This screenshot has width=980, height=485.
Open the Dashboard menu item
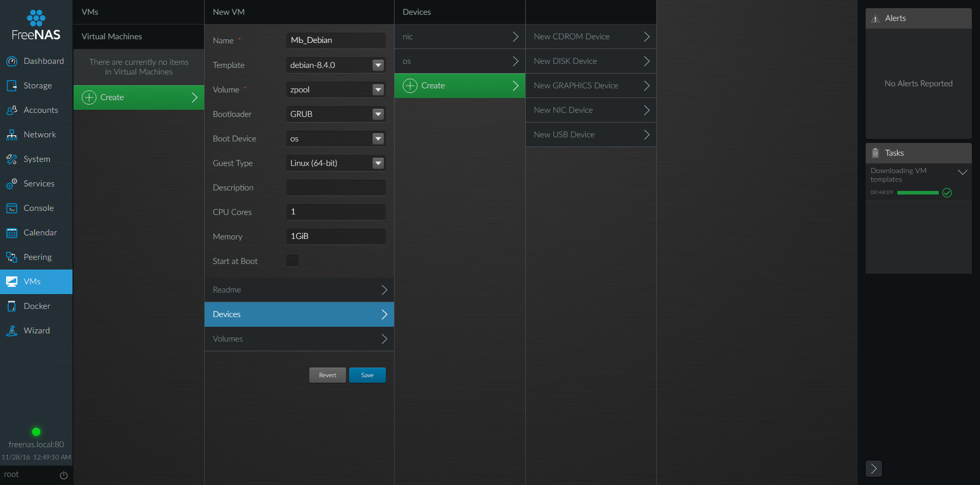pyautogui.click(x=36, y=61)
